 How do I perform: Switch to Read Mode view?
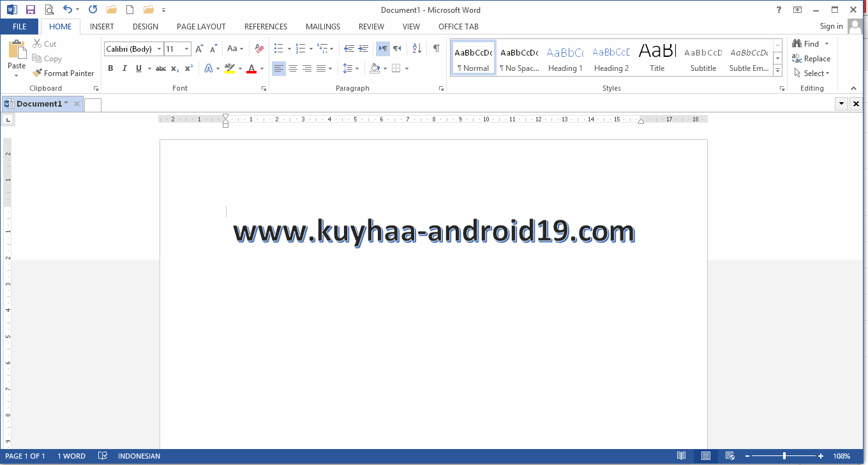click(x=682, y=456)
